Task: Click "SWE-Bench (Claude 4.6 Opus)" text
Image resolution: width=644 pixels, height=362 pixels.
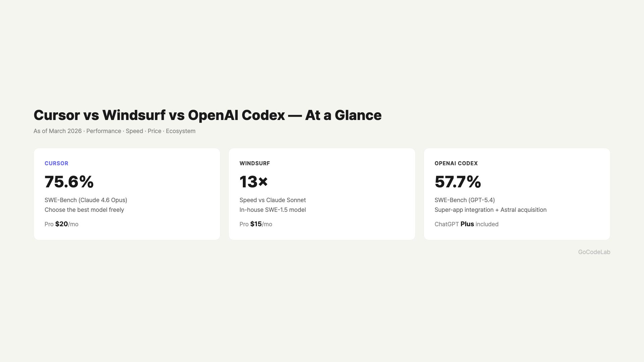Action: point(86,200)
